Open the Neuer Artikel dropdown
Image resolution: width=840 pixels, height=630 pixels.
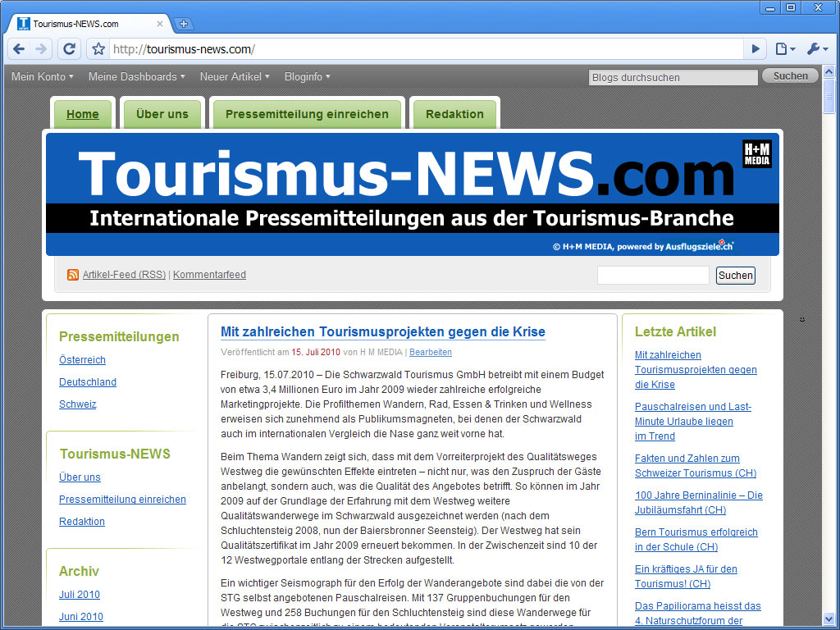pyautogui.click(x=235, y=76)
